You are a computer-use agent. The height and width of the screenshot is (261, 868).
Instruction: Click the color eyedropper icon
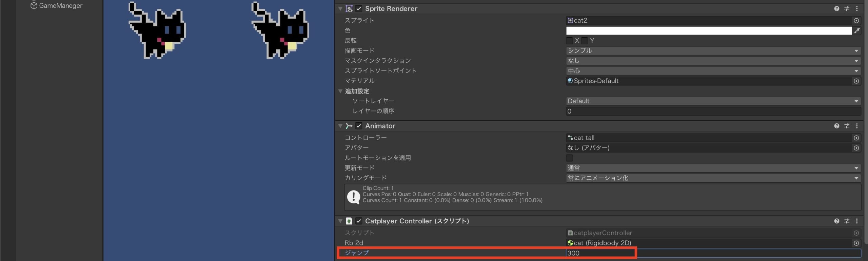click(x=857, y=31)
